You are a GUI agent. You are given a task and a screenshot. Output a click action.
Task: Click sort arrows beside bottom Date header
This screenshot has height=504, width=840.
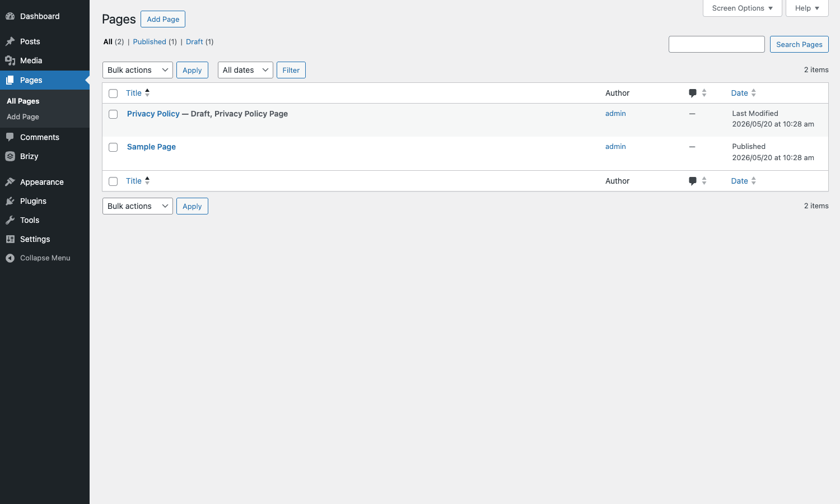tap(754, 181)
